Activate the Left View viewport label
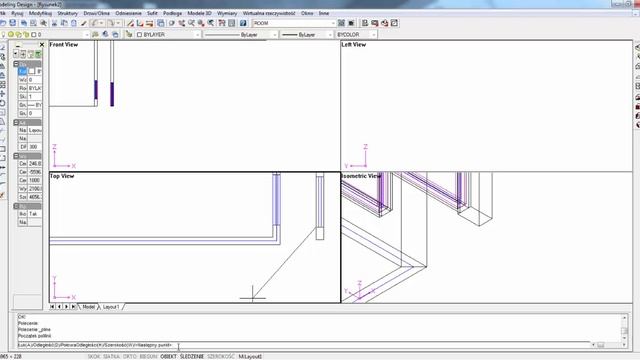Image resolution: width=640 pixels, height=360 pixels. pos(353,44)
